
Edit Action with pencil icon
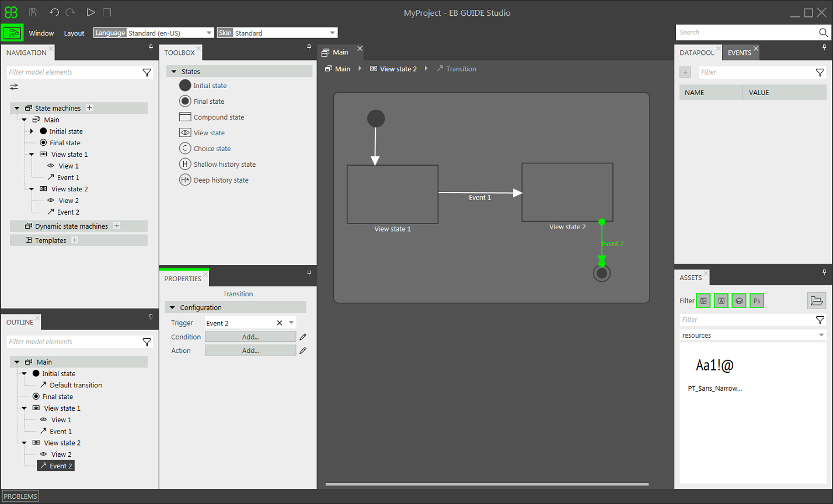point(303,351)
